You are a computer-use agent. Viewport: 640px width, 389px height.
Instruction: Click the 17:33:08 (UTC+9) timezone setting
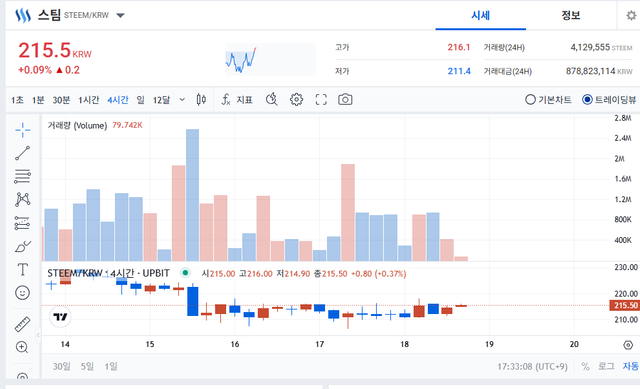point(532,367)
